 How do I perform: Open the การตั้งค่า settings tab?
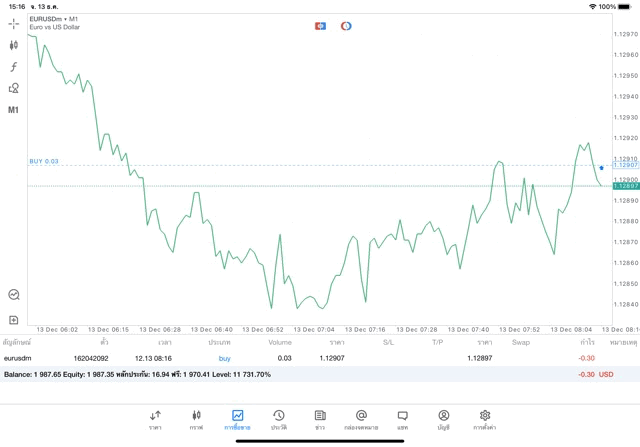coord(485,419)
